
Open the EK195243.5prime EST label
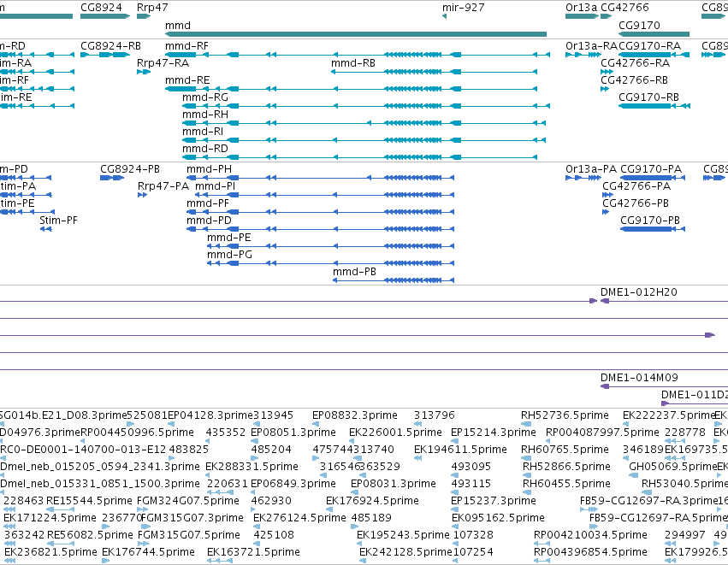tap(403, 535)
